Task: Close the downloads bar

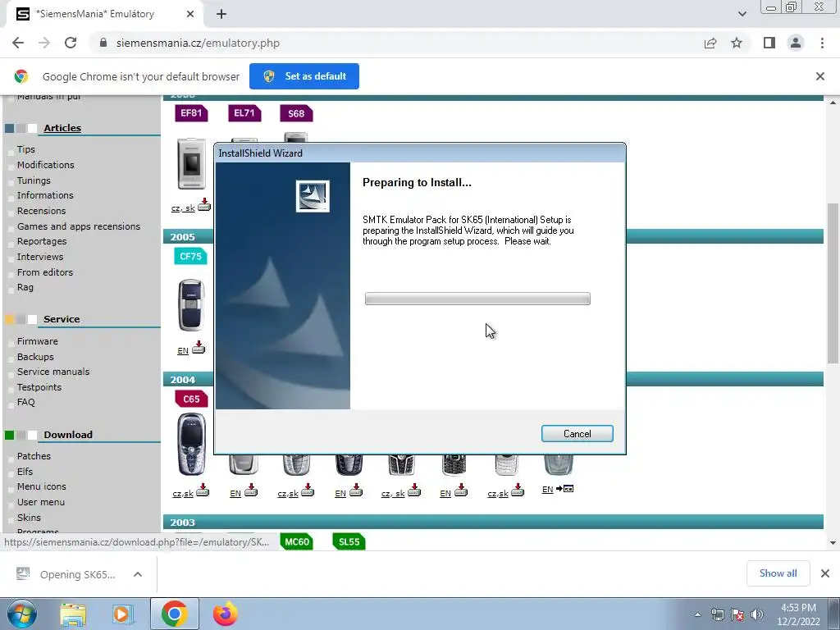Action: tap(825, 573)
